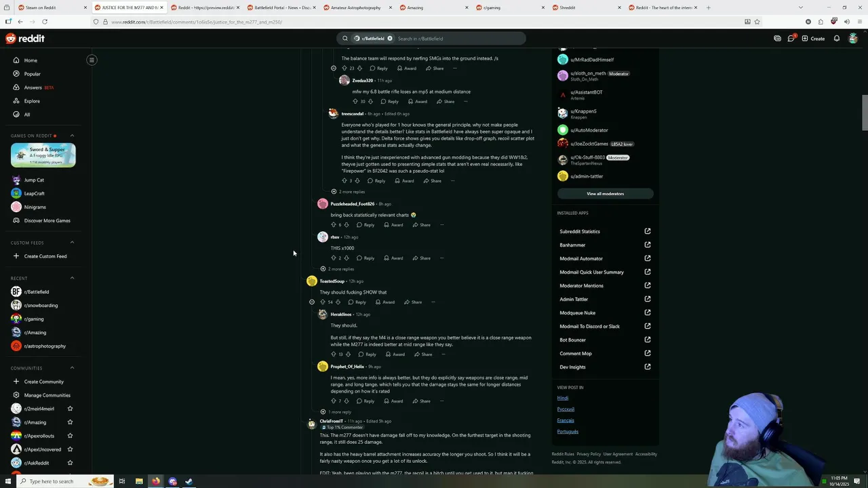
Task: Upvote ToastedSoup's comment with 54 points
Action: point(322,302)
